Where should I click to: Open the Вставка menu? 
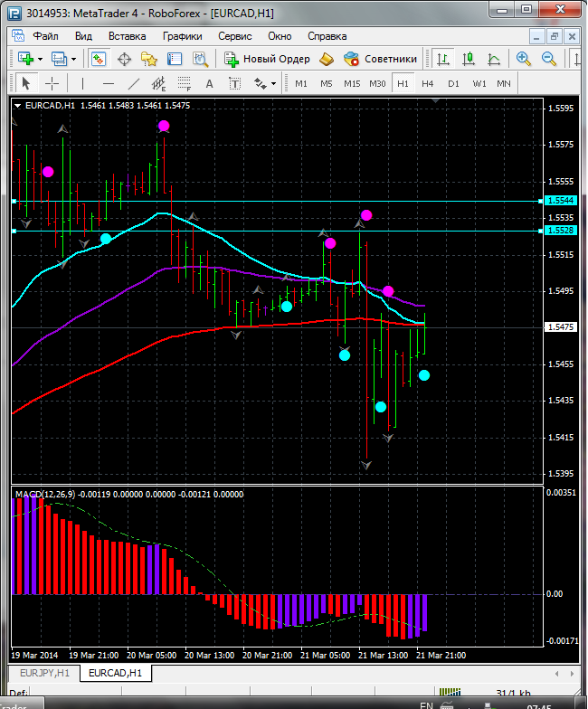pos(127,36)
